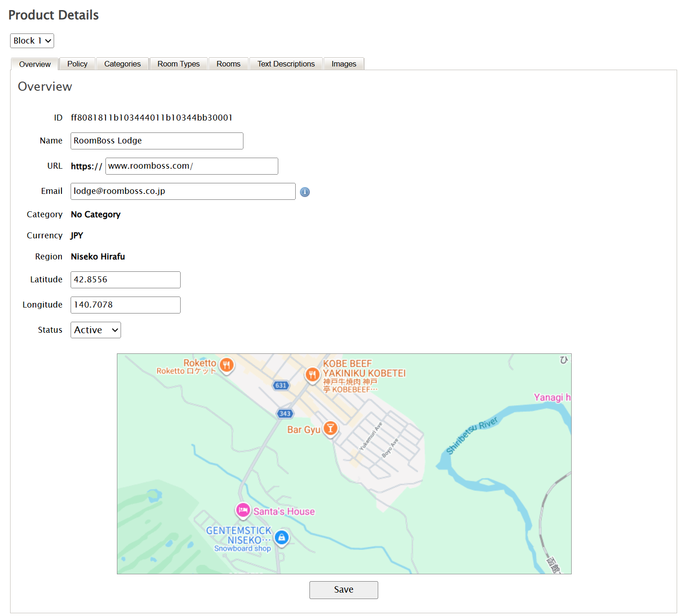The width and height of the screenshot is (684, 616).
Task: Select the Images tab
Action: tap(344, 64)
